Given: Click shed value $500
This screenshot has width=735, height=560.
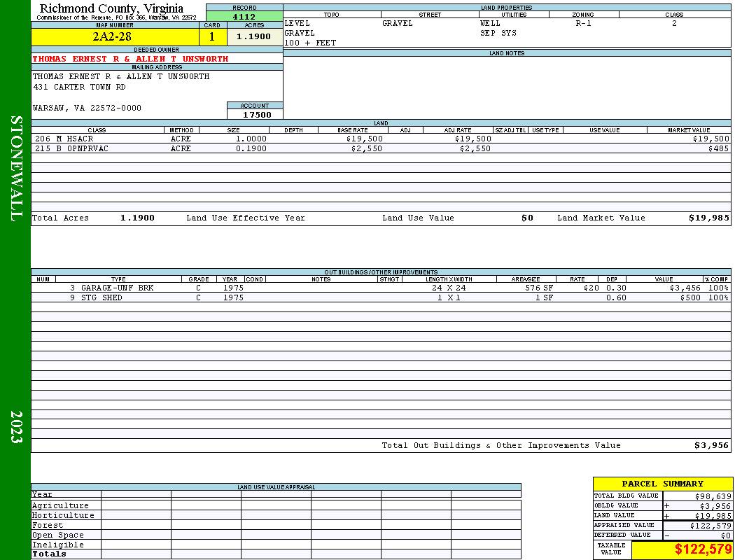Looking at the screenshot, I should coord(690,297).
